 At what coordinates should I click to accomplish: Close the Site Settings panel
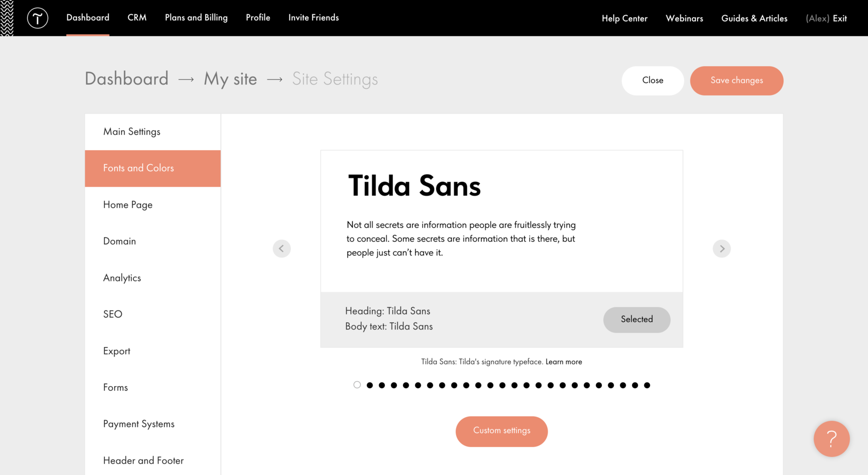tap(653, 81)
